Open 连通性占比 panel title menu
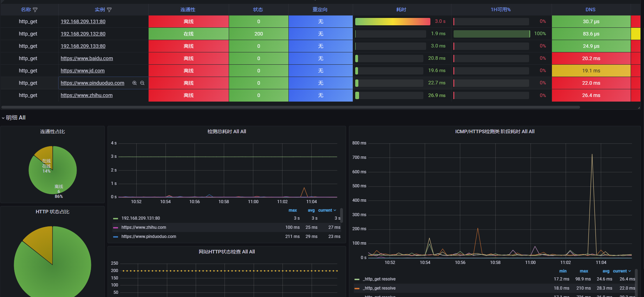 (x=52, y=131)
